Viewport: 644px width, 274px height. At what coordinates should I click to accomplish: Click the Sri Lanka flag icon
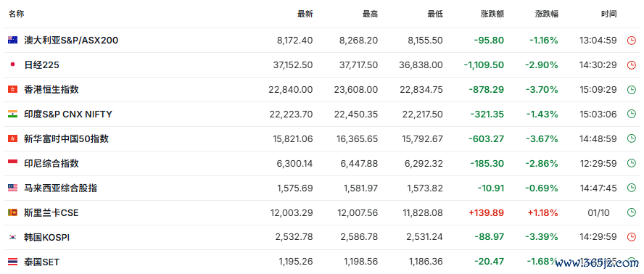12,213
